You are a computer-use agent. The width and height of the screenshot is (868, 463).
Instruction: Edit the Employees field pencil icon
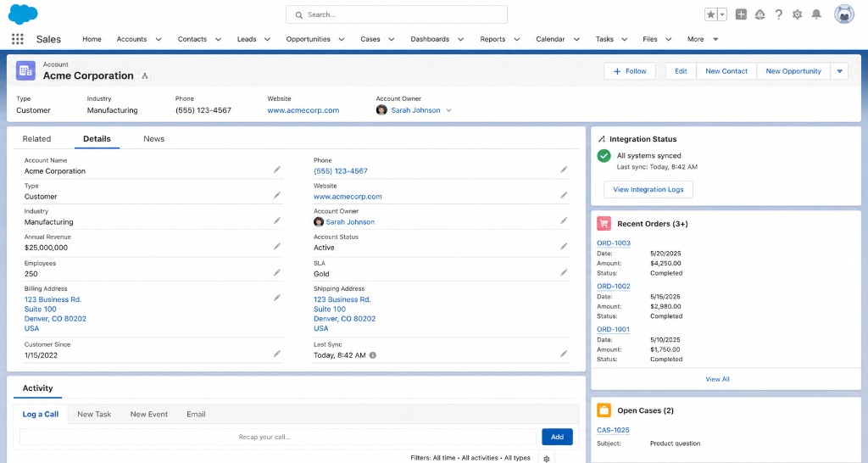[x=277, y=272]
